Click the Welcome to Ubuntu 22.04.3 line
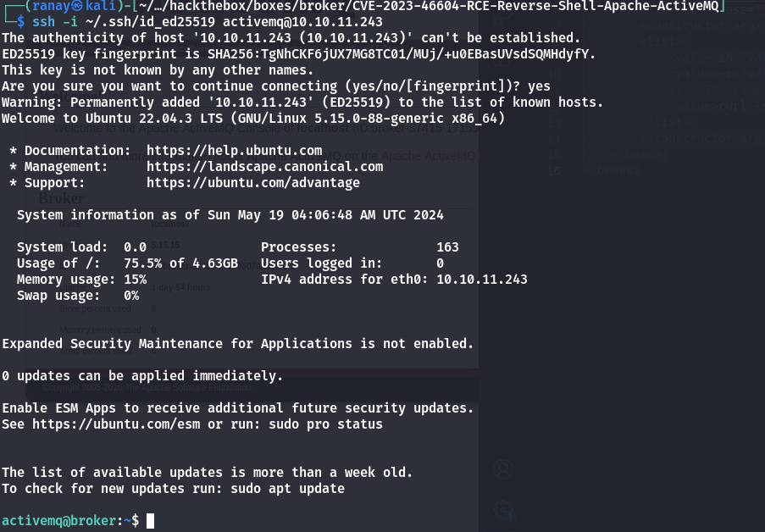The image size is (765, 532). point(253,119)
